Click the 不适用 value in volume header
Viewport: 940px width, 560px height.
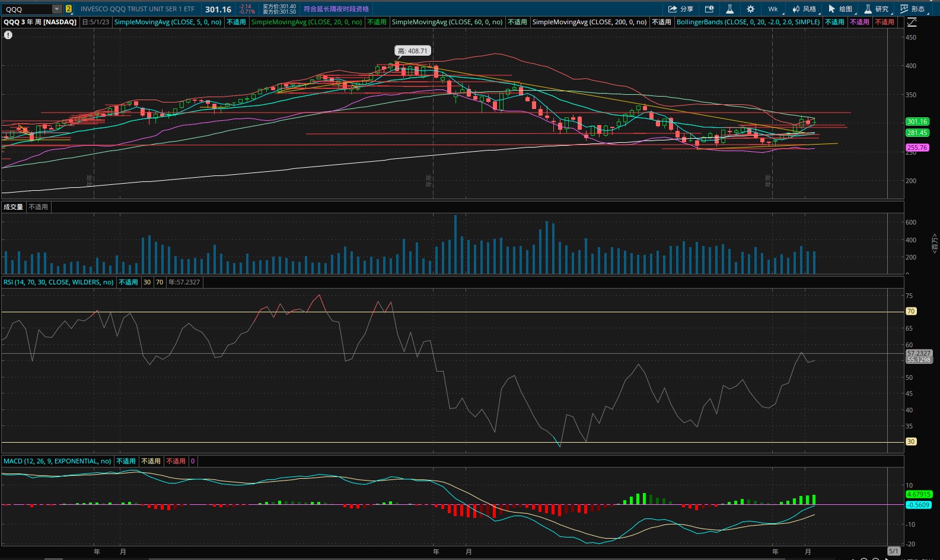(38, 207)
